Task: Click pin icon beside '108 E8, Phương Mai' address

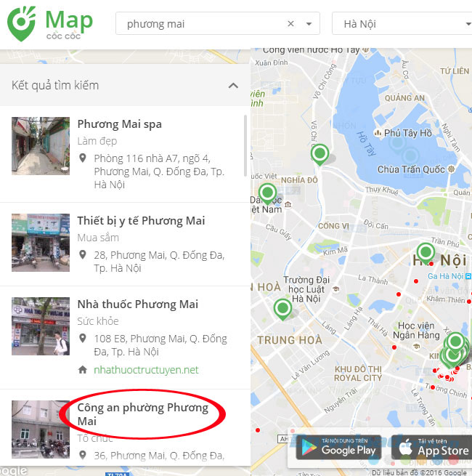Action: (83, 338)
